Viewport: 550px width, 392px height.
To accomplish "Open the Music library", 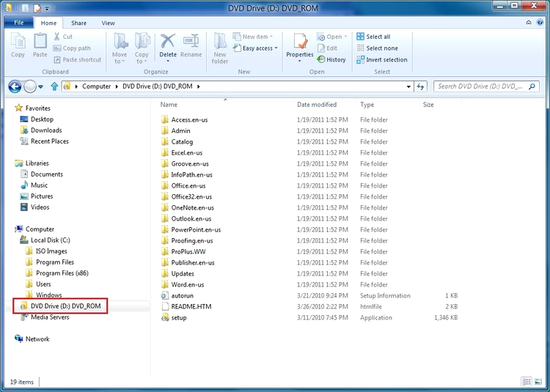I will (x=34, y=185).
